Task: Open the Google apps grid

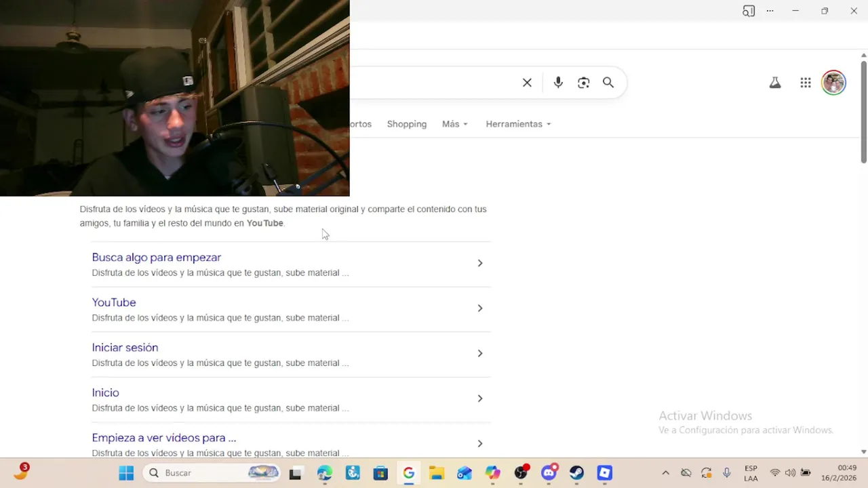Action: [806, 83]
